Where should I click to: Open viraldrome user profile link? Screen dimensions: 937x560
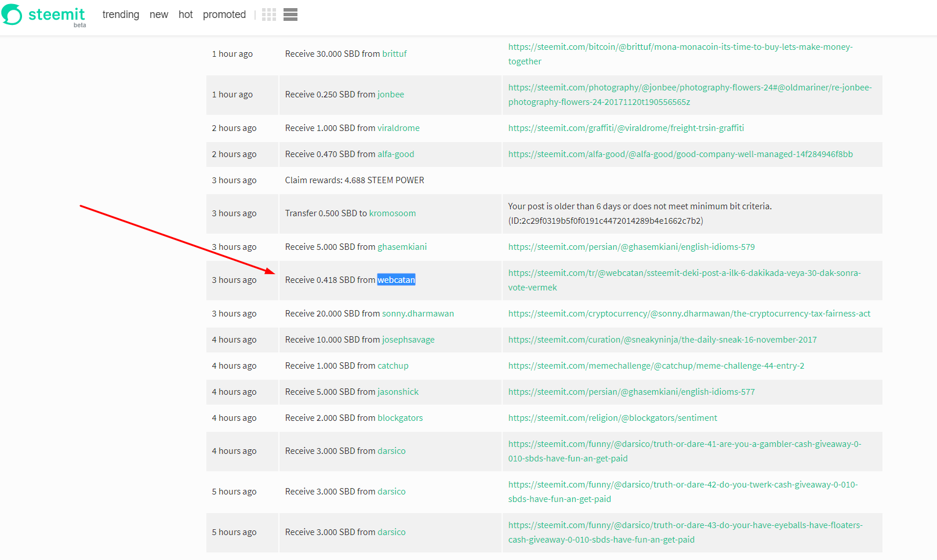click(398, 128)
